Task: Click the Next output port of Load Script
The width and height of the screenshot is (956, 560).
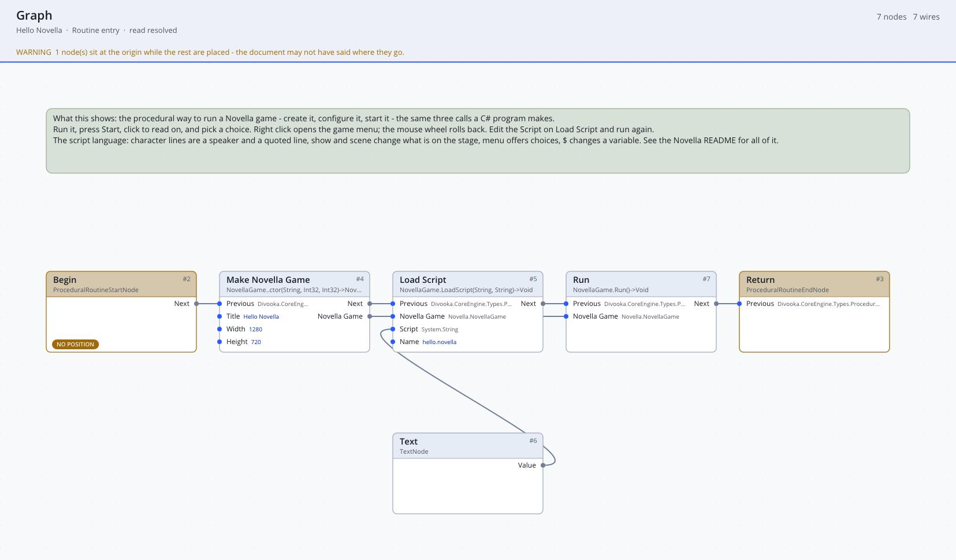Action: [543, 304]
